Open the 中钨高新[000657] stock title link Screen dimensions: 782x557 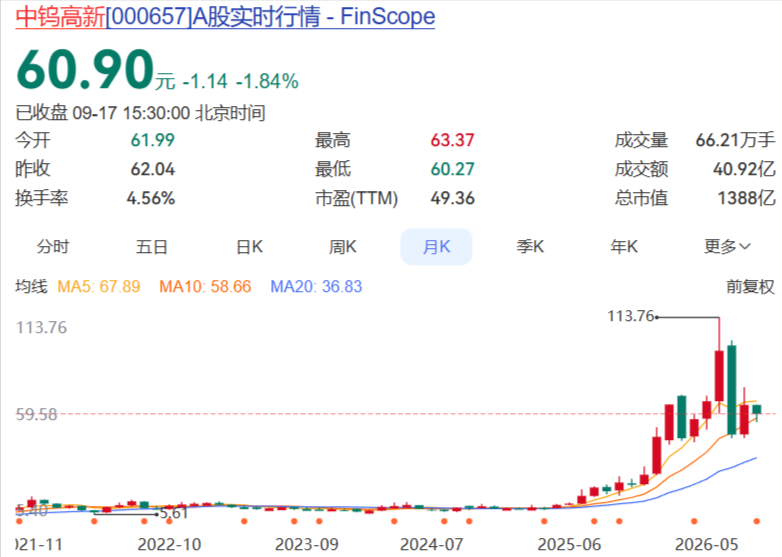(x=225, y=16)
